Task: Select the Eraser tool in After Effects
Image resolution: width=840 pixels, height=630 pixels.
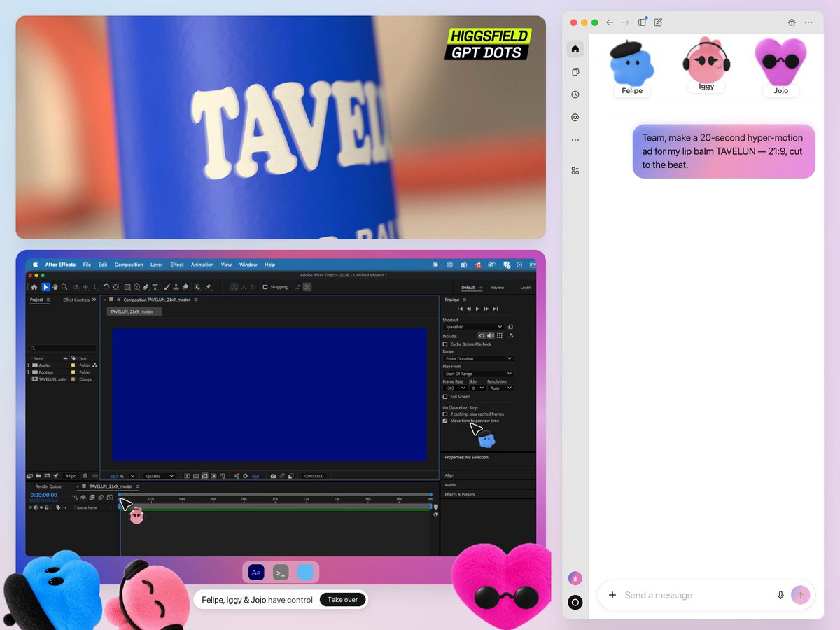Action: click(185, 287)
